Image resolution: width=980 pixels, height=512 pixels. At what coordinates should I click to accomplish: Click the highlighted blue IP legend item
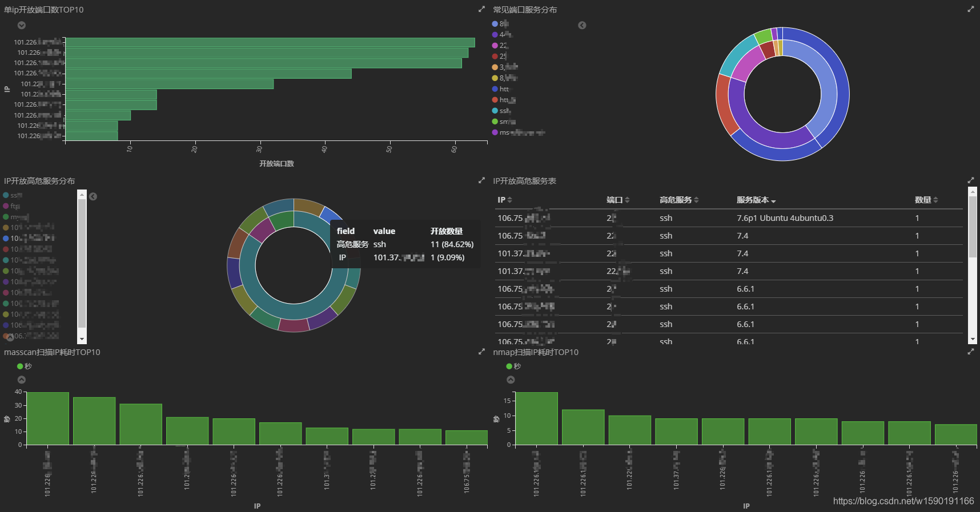(29, 238)
